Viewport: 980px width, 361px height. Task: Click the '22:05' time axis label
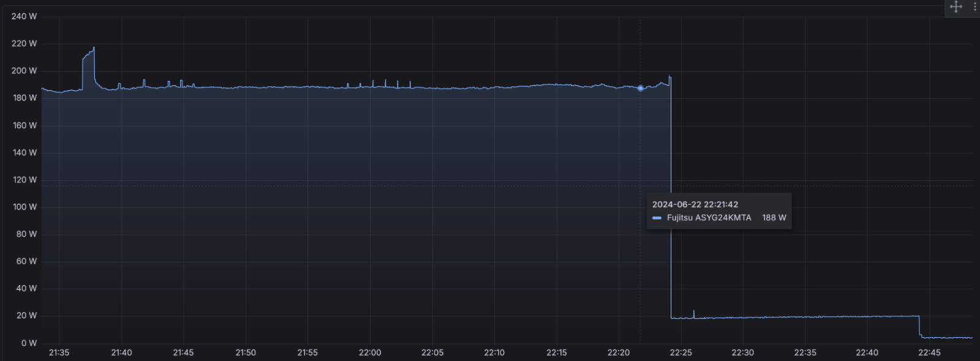pos(432,352)
